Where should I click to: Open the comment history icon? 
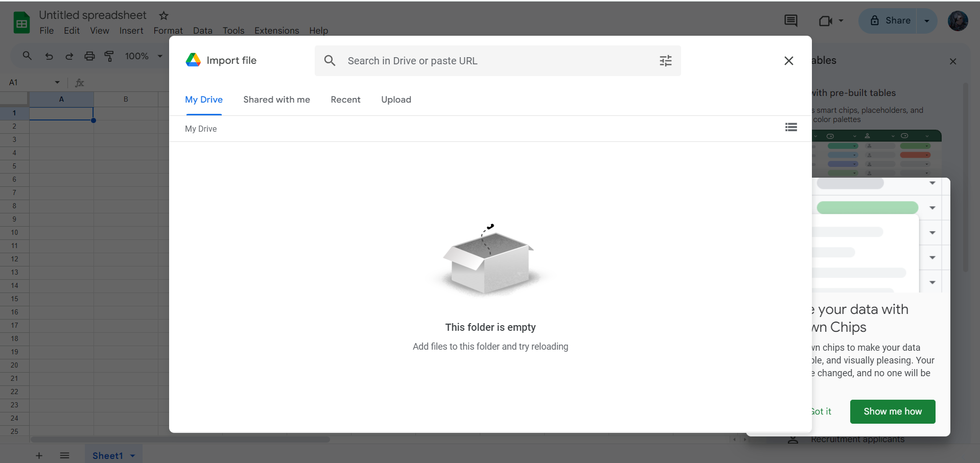tap(790, 21)
